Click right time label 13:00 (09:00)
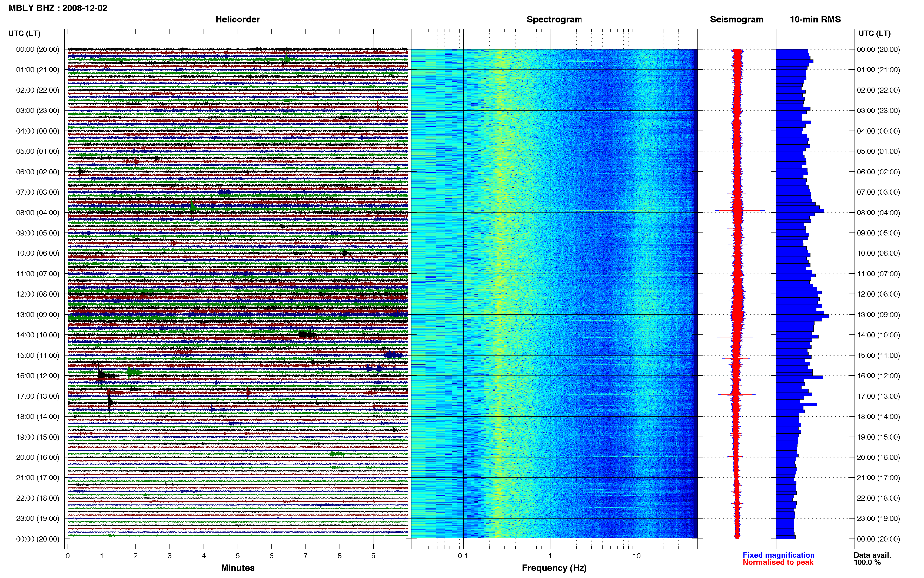The height and width of the screenshot is (578, 924). click(x=878, y=315)
